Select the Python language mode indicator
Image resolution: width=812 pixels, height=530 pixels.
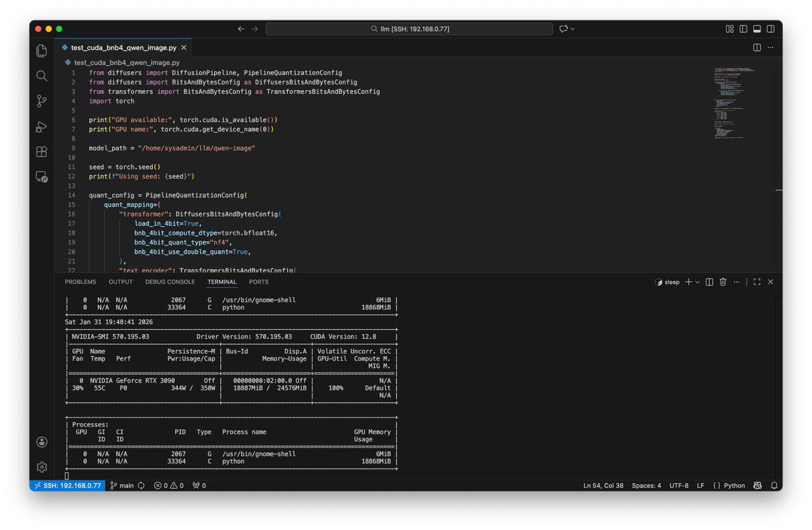coord(729,486)
